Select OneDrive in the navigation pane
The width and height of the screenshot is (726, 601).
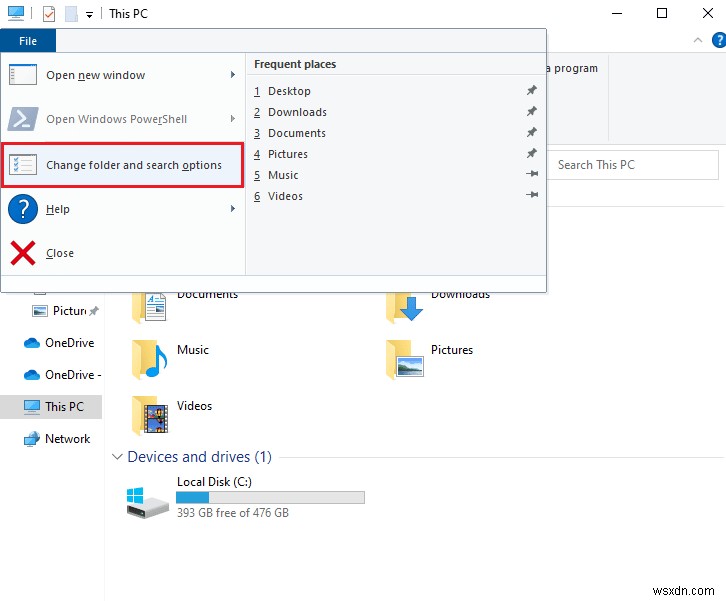click(x=69, y=343)
